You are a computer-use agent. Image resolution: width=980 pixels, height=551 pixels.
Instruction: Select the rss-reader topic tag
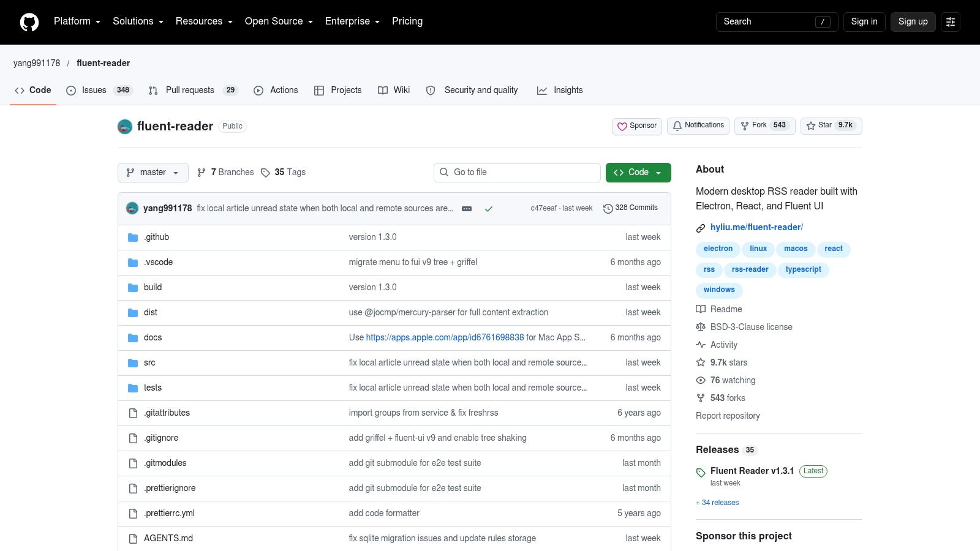click(750, 269)
